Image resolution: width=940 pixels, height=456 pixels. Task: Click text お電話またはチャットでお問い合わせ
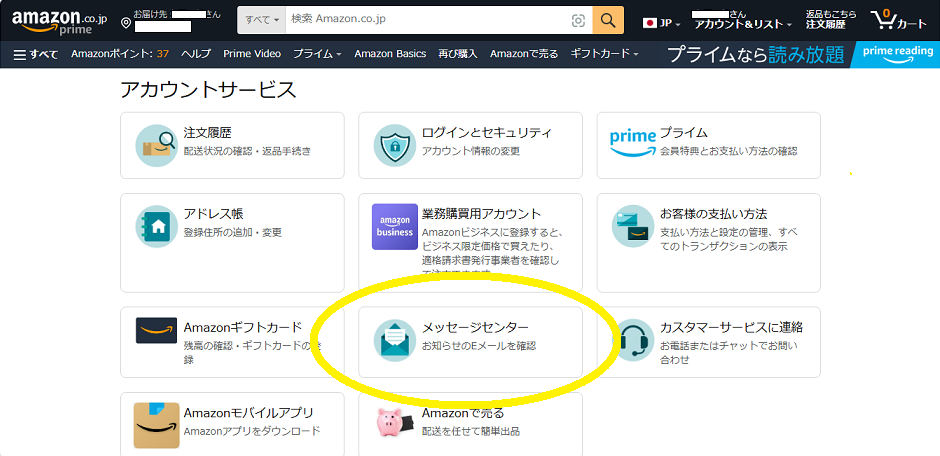click(x=729, y=353)
